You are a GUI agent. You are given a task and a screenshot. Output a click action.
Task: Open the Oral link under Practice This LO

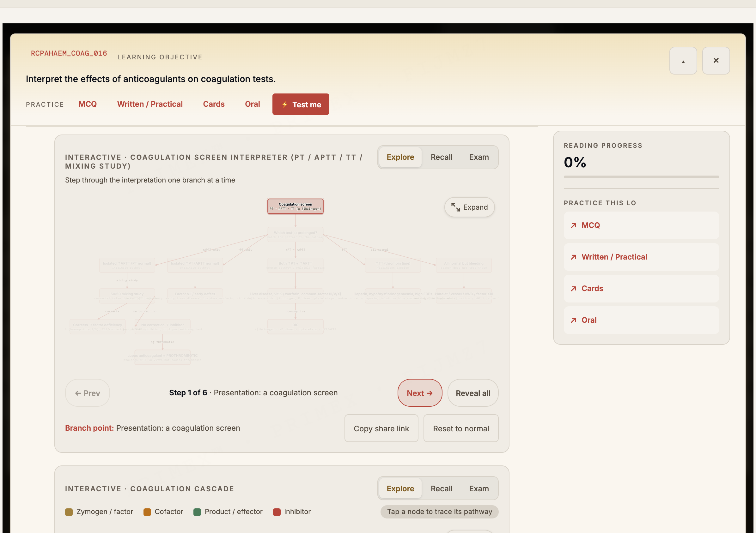[641, 320]
